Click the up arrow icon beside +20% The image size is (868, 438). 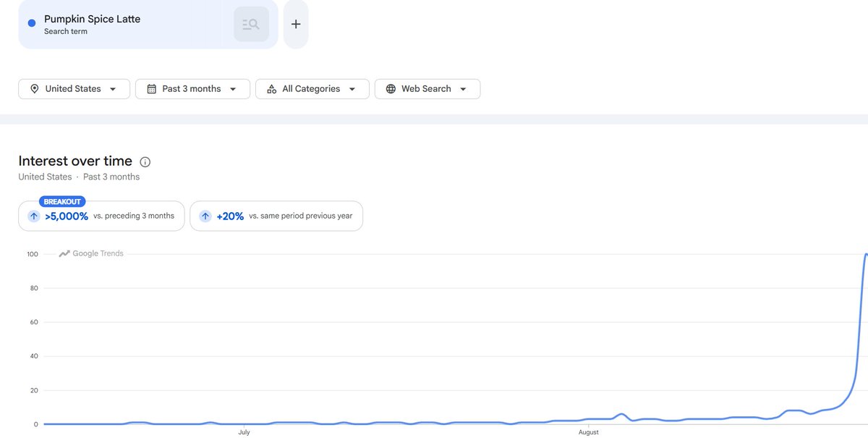click(205, 216)
